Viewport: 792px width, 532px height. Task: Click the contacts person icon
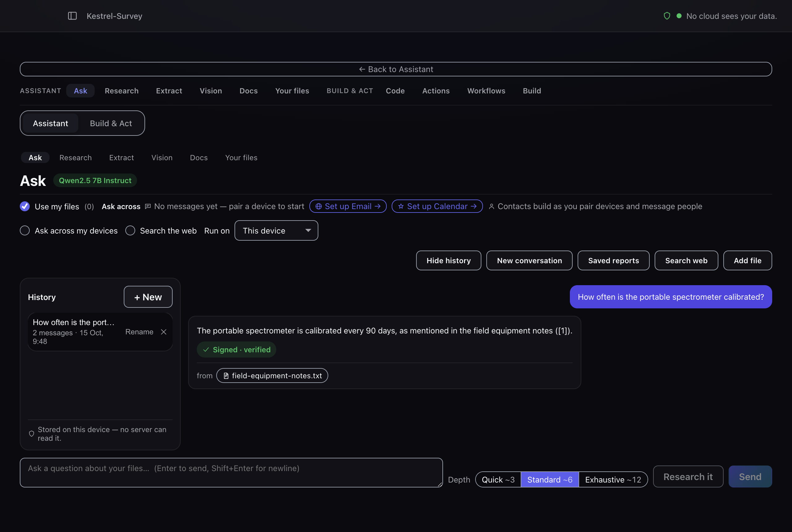click(491, 206)
